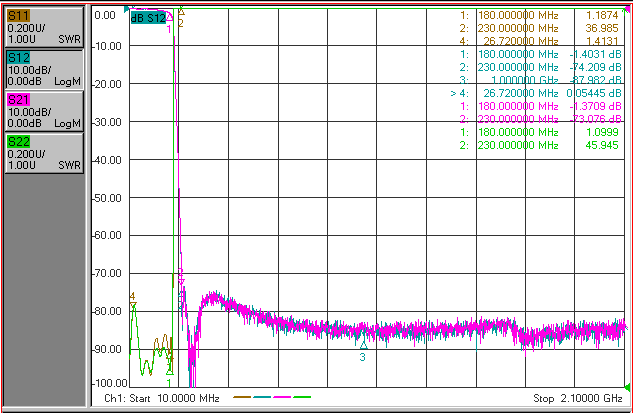Click teal S12 legend line at bottom
Screen dimensions: 633x413
(x=262, y=397)
